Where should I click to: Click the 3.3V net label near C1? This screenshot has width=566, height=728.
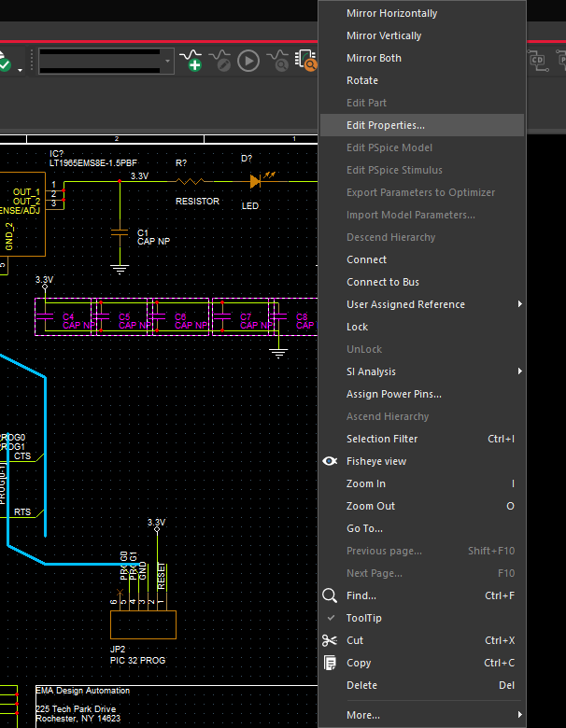(139, 176)
